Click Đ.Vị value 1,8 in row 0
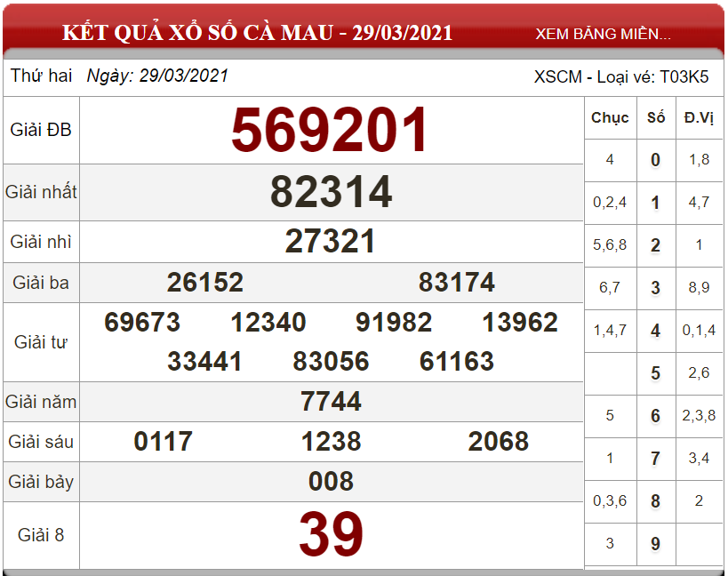728x576 pixels. [699, 160]
